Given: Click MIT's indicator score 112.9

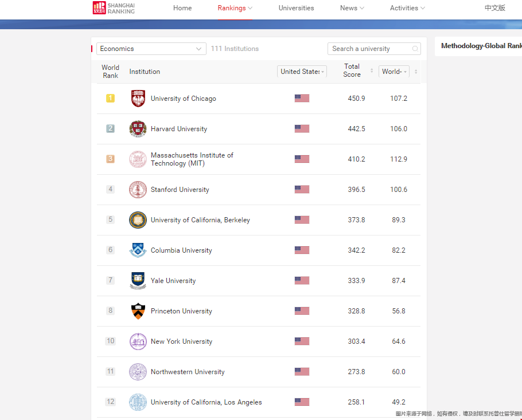Looking at the screenshot, I should (x=399, y=159).
